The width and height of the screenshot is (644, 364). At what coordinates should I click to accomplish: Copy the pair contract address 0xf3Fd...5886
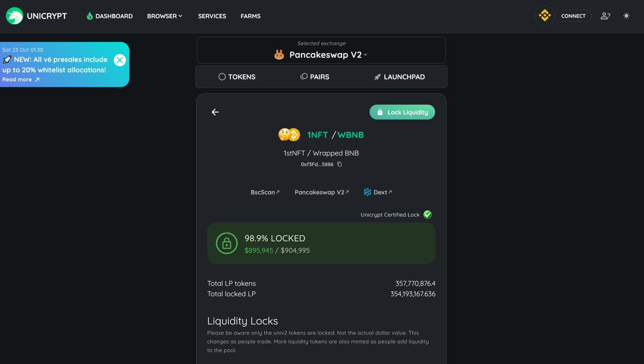[339, 164]
